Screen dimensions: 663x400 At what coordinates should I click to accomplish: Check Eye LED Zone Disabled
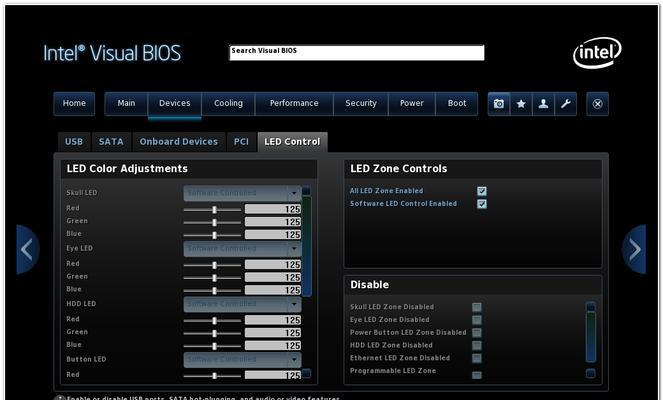477,320
